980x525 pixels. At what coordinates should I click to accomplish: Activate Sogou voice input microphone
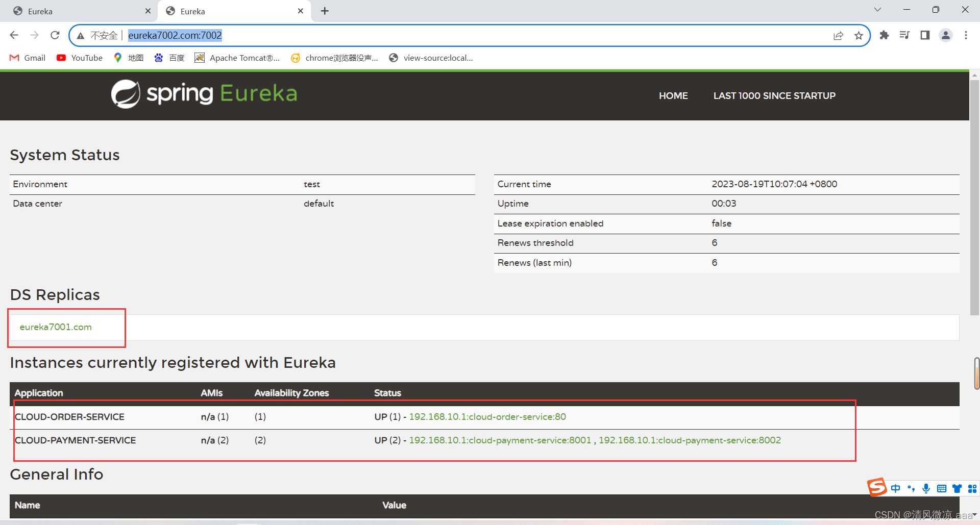(926, 488)
